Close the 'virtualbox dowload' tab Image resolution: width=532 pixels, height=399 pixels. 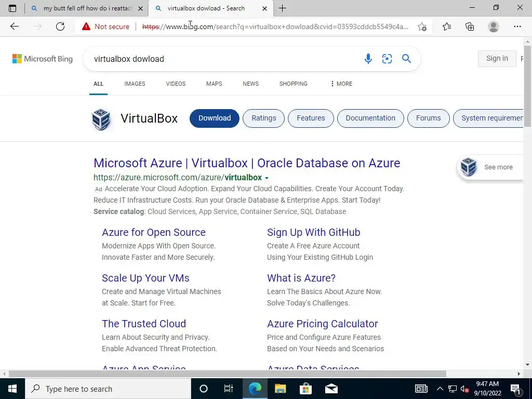[264, 8]
